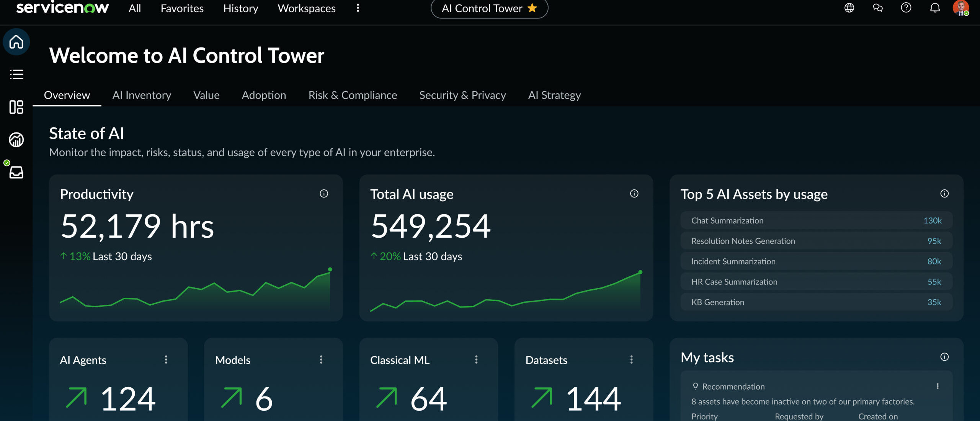Switch to the AI Strategy tab
The image size is (980, 421).
click(554, 95)
